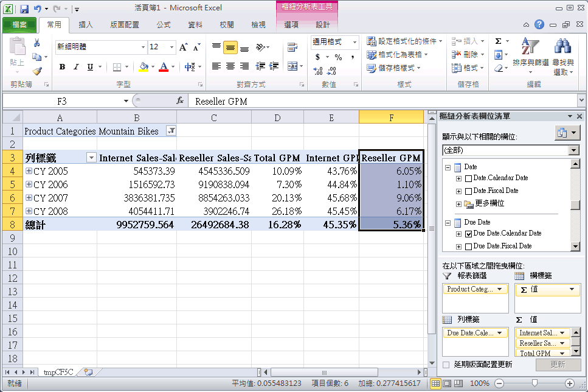Switch to the 版面配置 ribbon tab
588x392 pixels.
pyautogui.click(x=125, y=25)
